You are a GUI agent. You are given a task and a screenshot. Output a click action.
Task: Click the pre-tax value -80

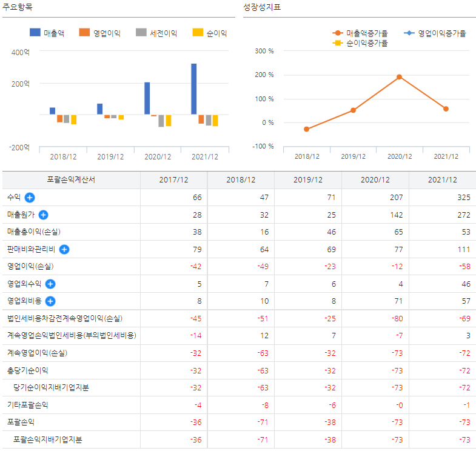click(397, 319)
